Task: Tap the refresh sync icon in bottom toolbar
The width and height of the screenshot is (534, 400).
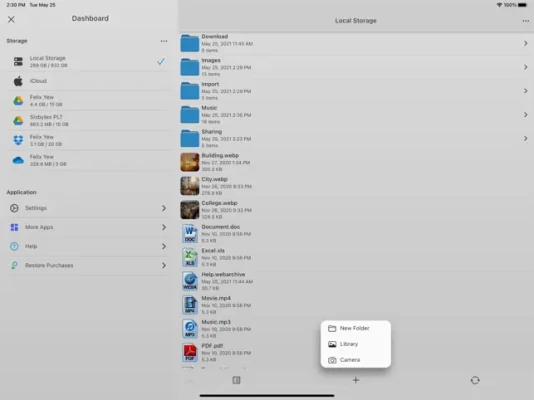Action: point(475,380)
